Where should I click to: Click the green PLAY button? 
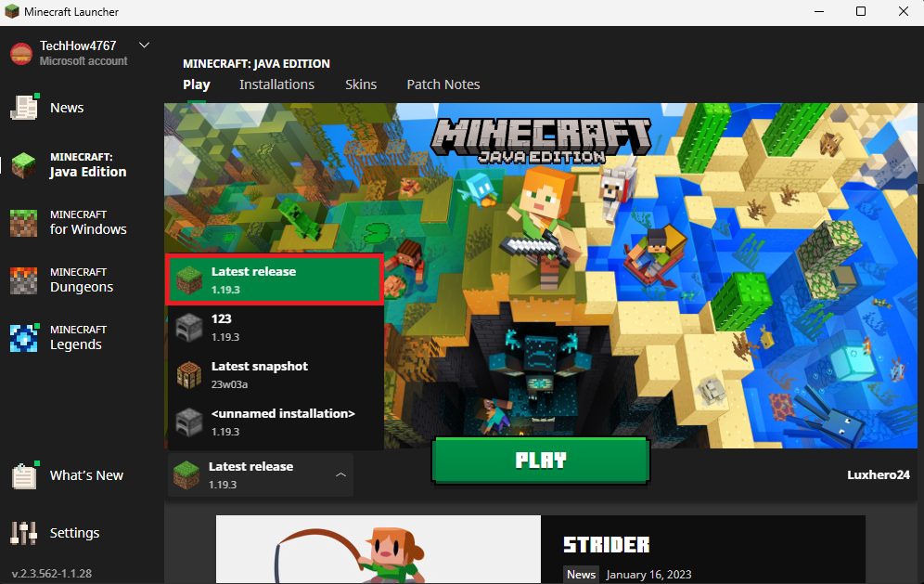click(541, 461)
